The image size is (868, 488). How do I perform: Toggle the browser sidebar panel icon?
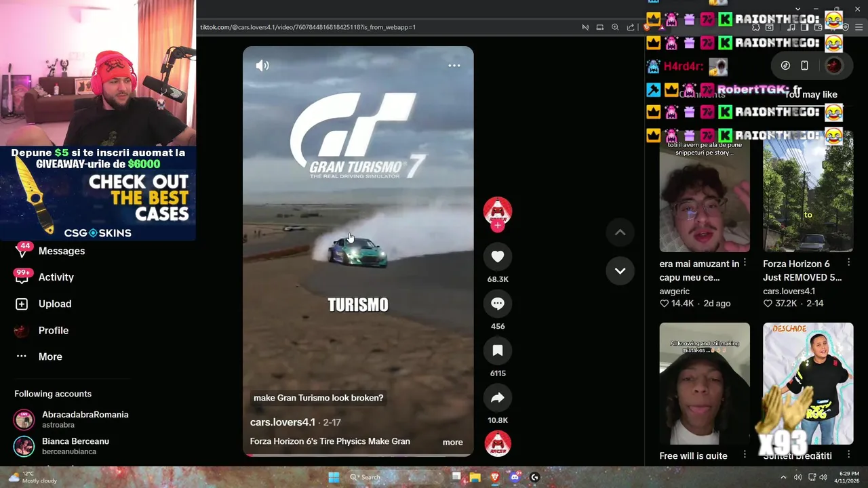click(x=804, y=27)
